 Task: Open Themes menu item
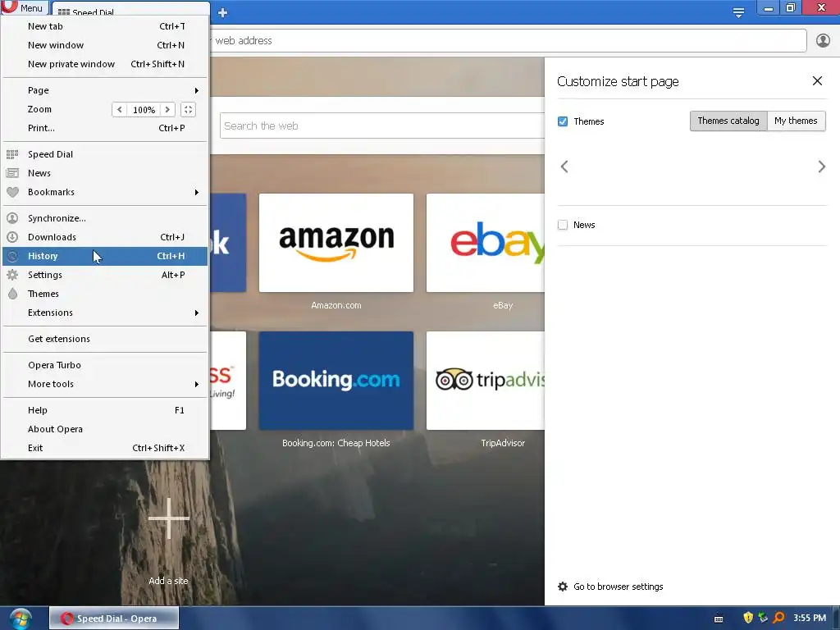click(105, 294)
